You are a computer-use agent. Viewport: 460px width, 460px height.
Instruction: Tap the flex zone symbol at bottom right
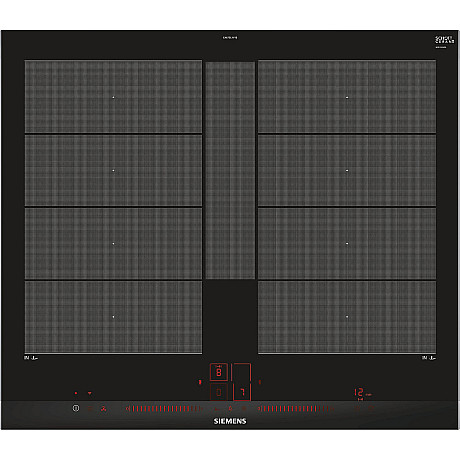[429, 358]
